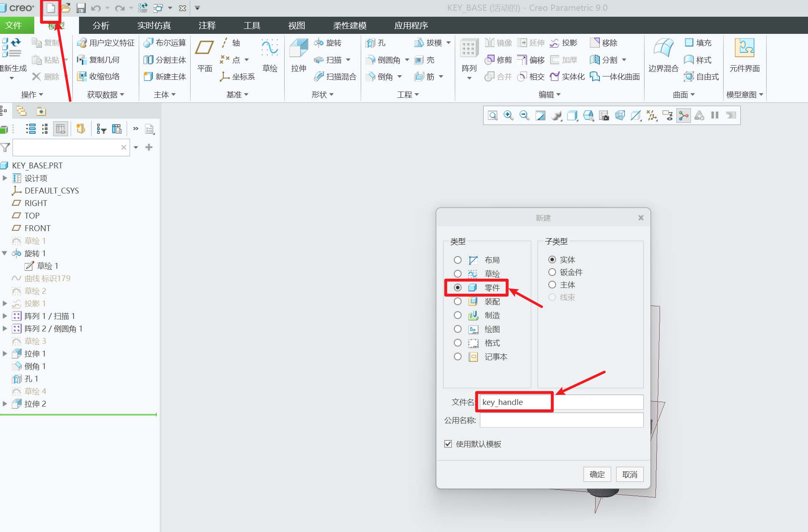Click the Zoom In icon in graphics toolbar
Viewport: 808px width, 532px height.
pos(508,115)
